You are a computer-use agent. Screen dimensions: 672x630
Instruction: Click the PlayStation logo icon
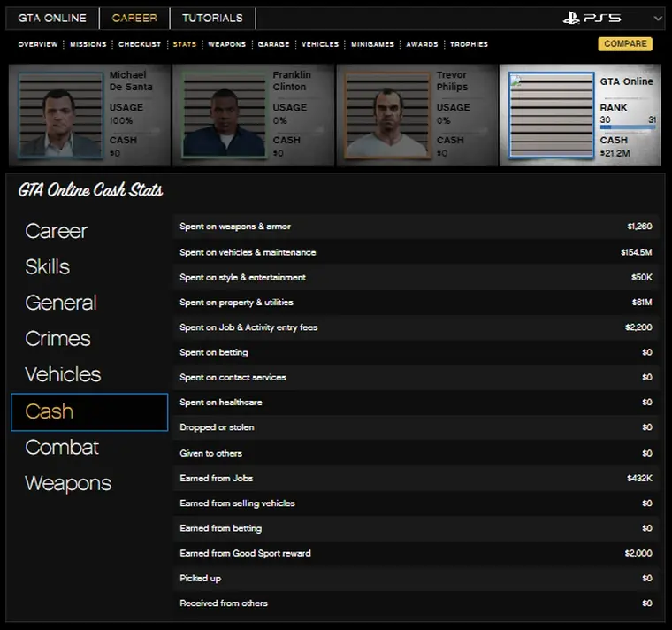(573, 18)
